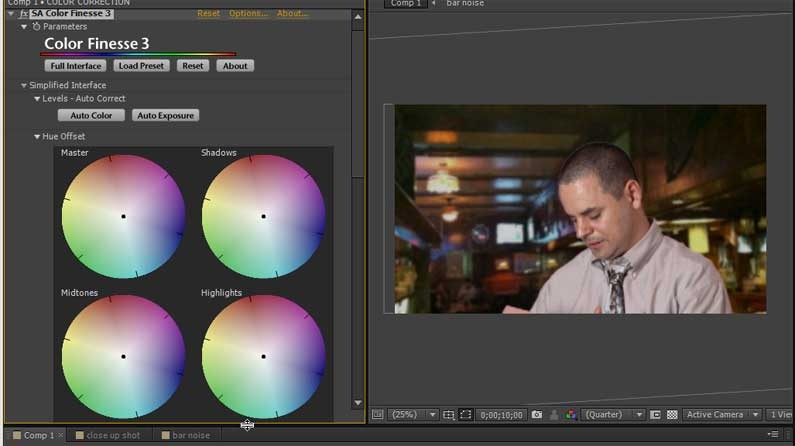Click the Master hue offset color wheel
Image resolution: width=795 pixels, height=446 pixels.
pos(123,216)
